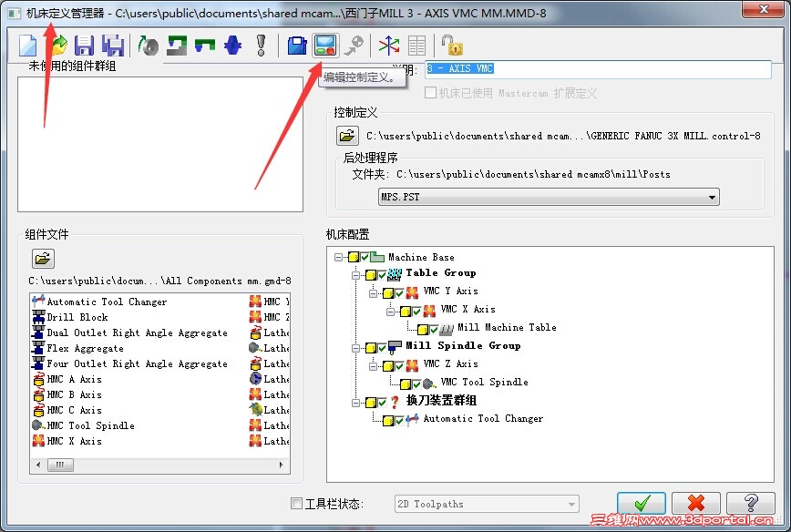Select HMC C Axis component

point(67,410)
